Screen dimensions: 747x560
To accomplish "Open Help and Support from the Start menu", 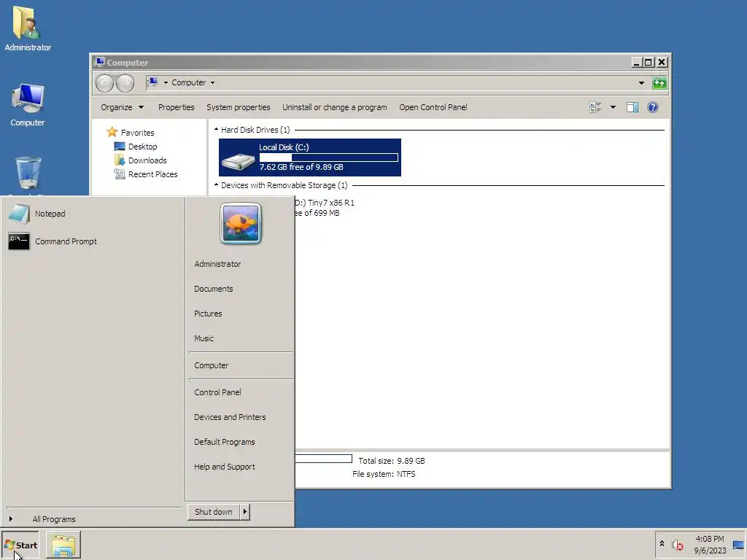I will 225,467.
